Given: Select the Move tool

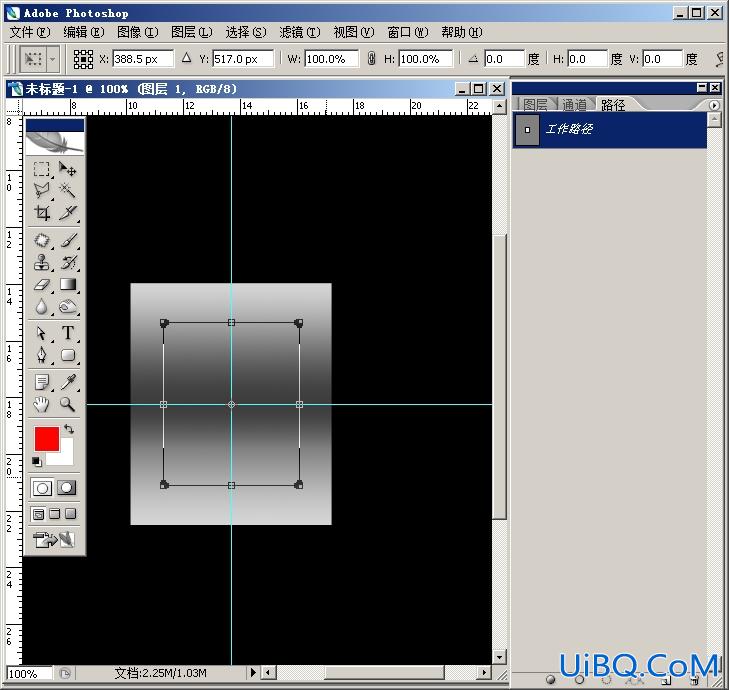Looking at the screenshot, I should (68, 169).
